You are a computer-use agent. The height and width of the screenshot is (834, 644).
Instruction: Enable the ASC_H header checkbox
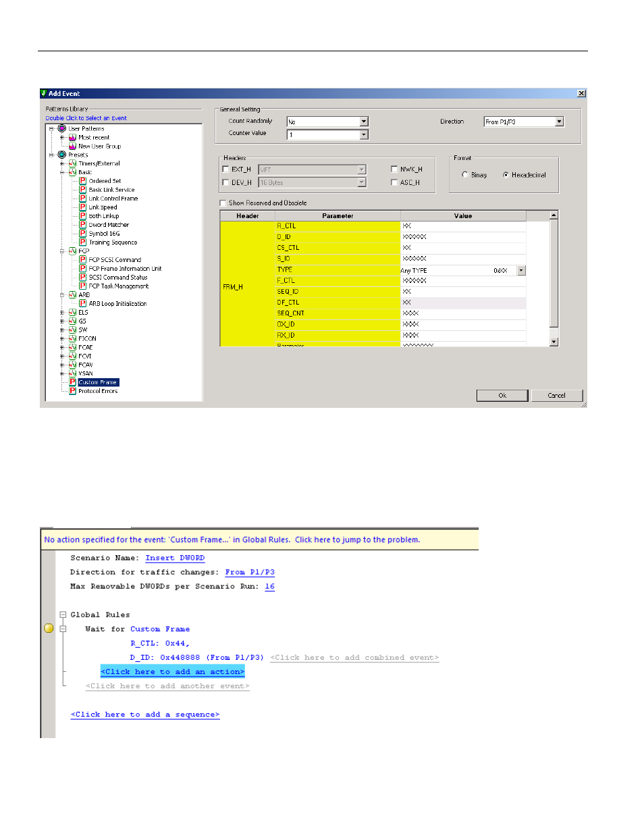click(394, 182)
